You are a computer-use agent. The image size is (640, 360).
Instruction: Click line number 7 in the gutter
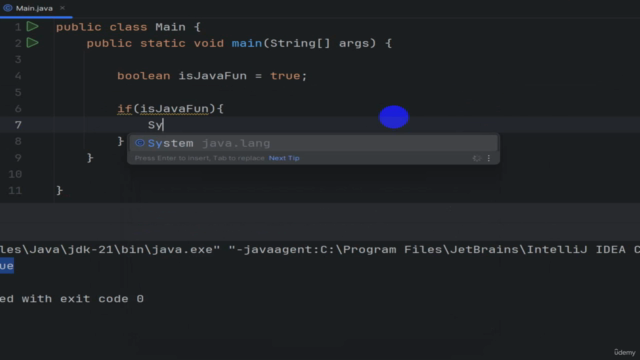[x=18, y=125]
